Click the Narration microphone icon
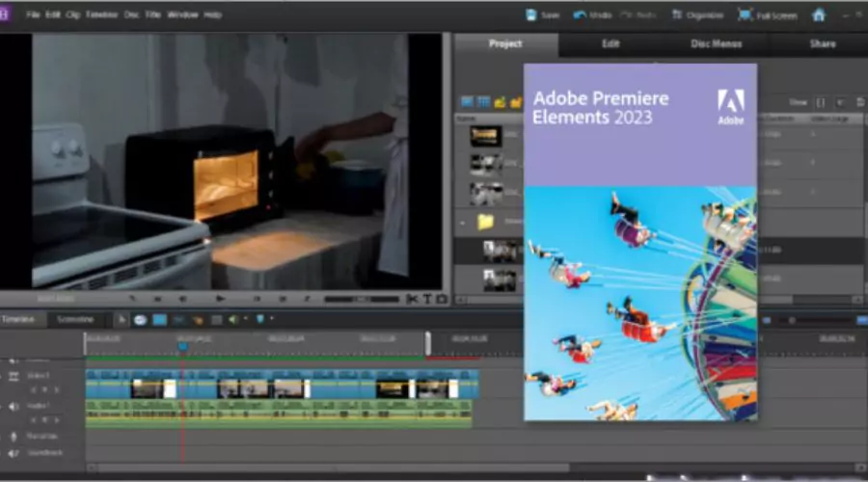This screenshot has width=868, height=482. (x=14, y=437)
